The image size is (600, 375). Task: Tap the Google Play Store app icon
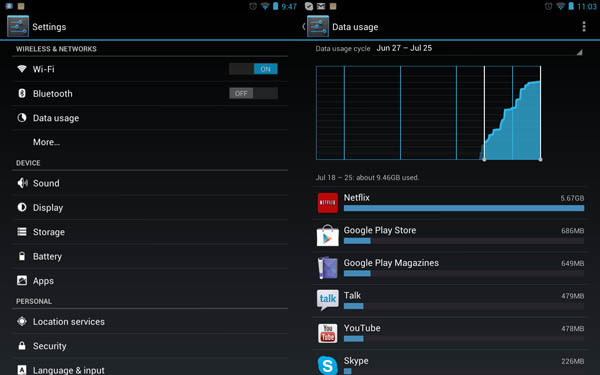pos(328,235)
